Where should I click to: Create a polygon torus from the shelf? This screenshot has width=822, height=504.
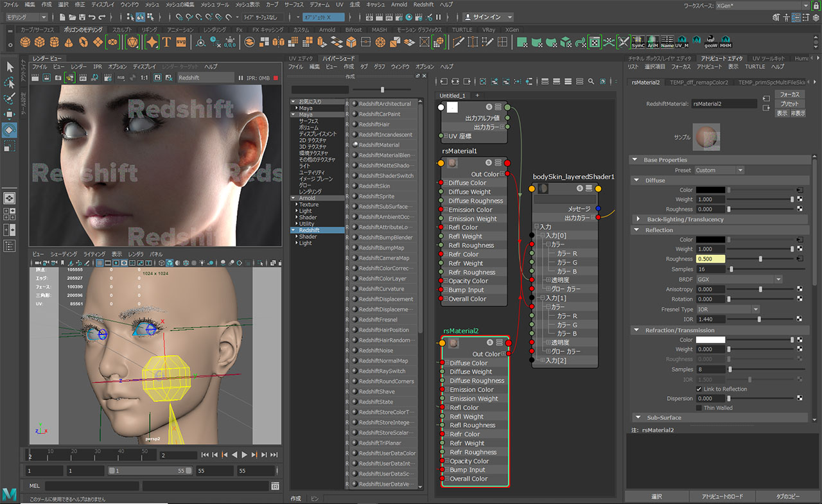[83, 42]
